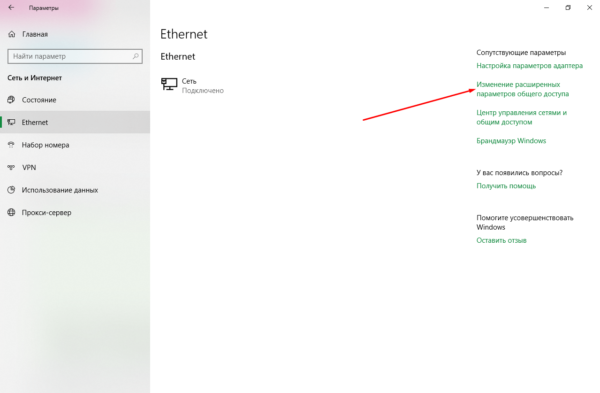Minimize the Параметры window
Image resolution: width=600 pixels, height=393 pixels.
tap(546, 8)
